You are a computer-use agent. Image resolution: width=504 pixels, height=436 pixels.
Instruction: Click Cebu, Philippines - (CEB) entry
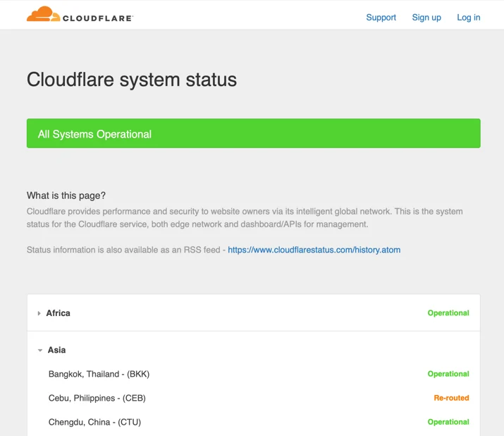pyautogui.click(x=97, y=398)
